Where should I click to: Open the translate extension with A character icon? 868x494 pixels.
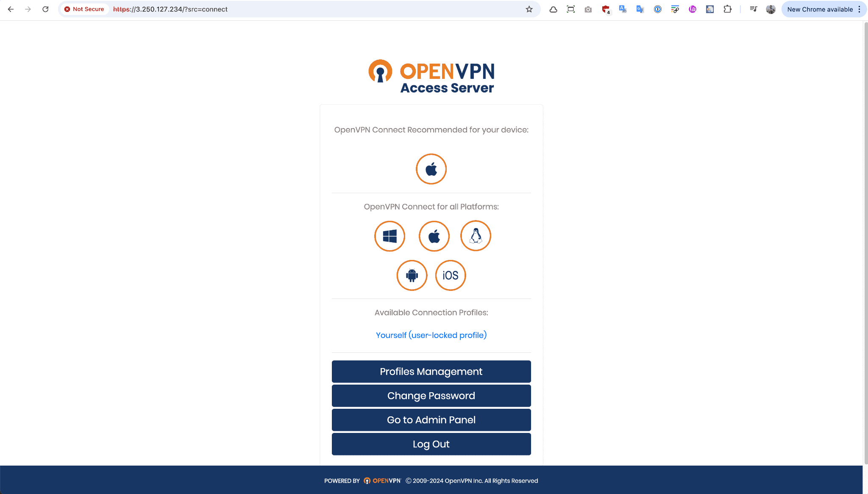(623, 9)
